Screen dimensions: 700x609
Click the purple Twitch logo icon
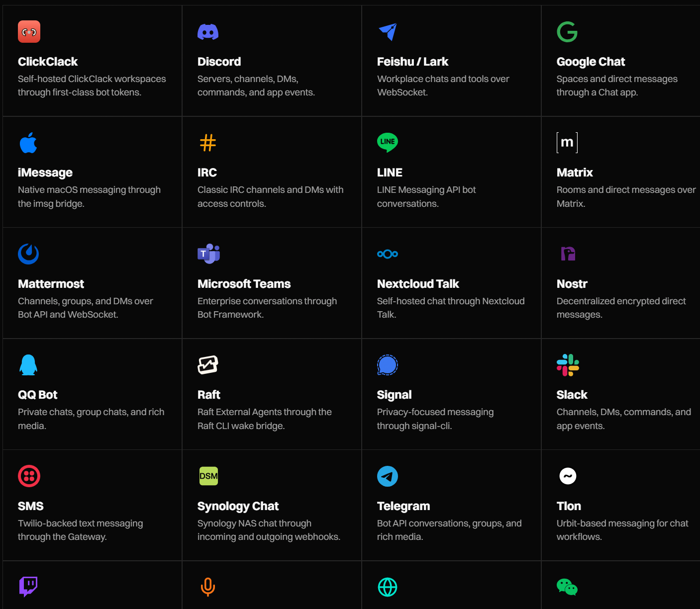28,587
